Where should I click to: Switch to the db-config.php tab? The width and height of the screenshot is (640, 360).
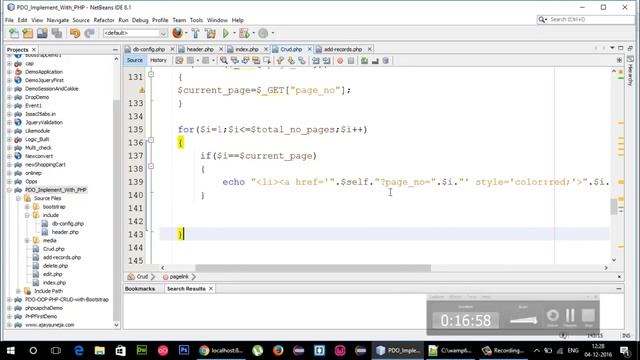(149, 49)
